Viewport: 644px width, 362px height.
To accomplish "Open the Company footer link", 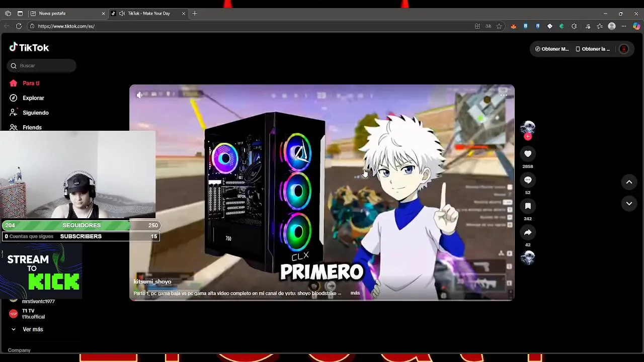I will click(x=19, y=350).
